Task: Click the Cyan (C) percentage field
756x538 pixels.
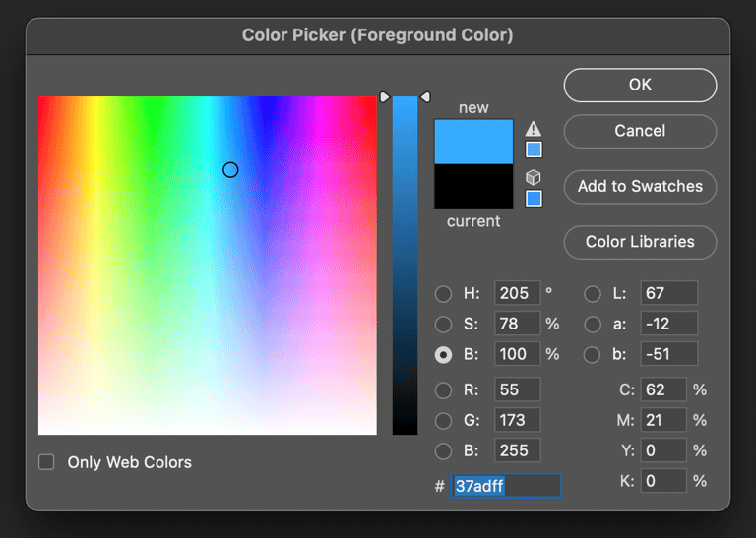Action: (x=663, y=389)
